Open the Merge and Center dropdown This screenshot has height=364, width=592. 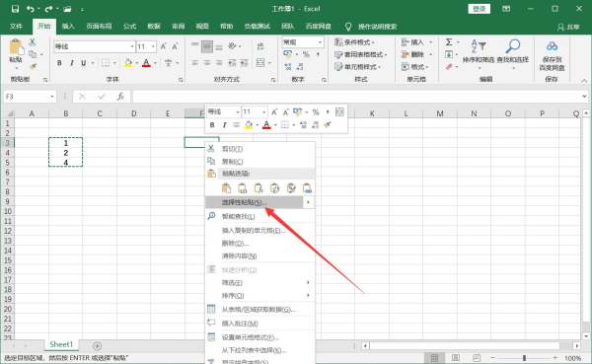[269, 63]
